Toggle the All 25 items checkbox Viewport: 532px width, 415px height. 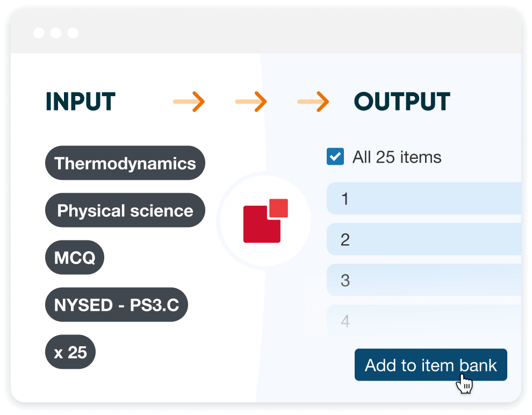pos(335,157)
